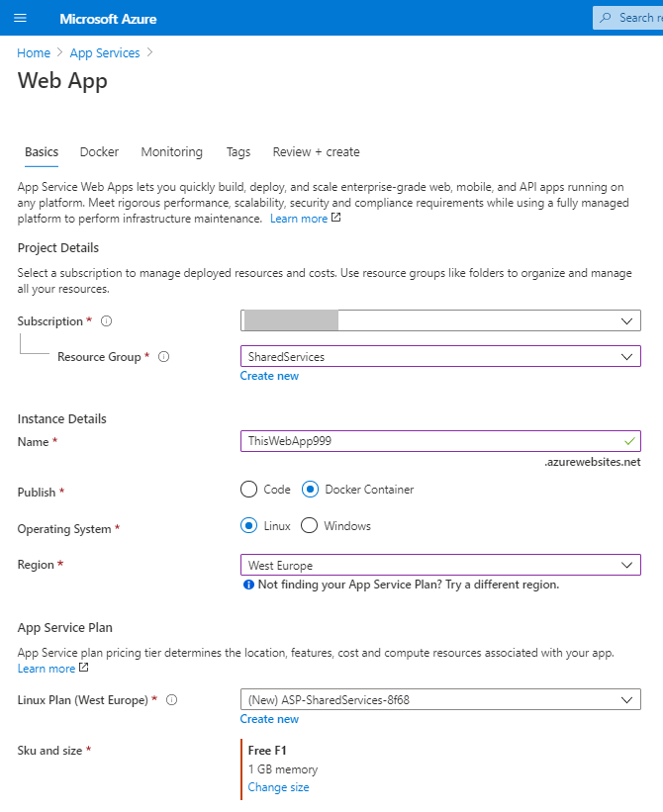663x812 pixels.
Task: Click the Microsoft Azure title
Action: pos(108,19)
